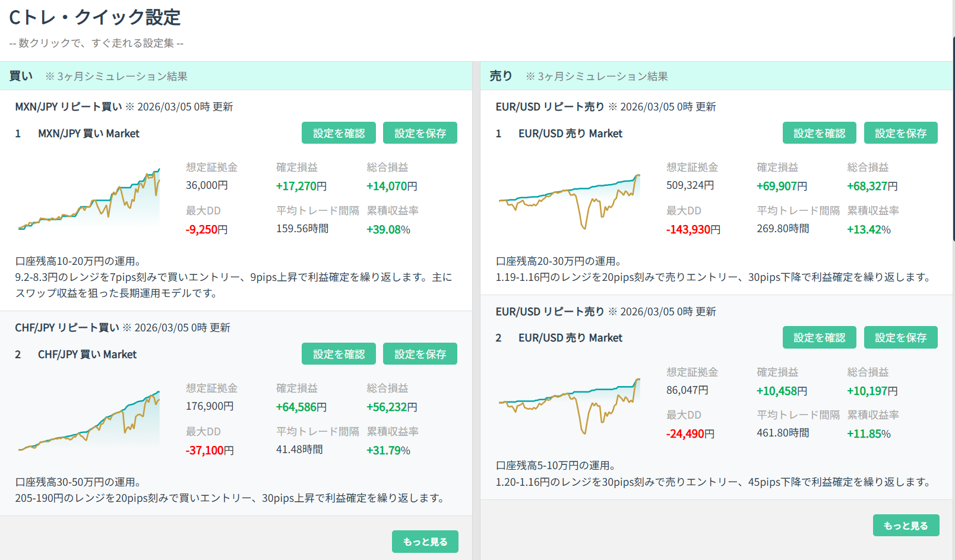This screenshot has height=560, width=955.
Task: Click the chart for EUR/USD 売り number 2
Action: tap(570, 405)
